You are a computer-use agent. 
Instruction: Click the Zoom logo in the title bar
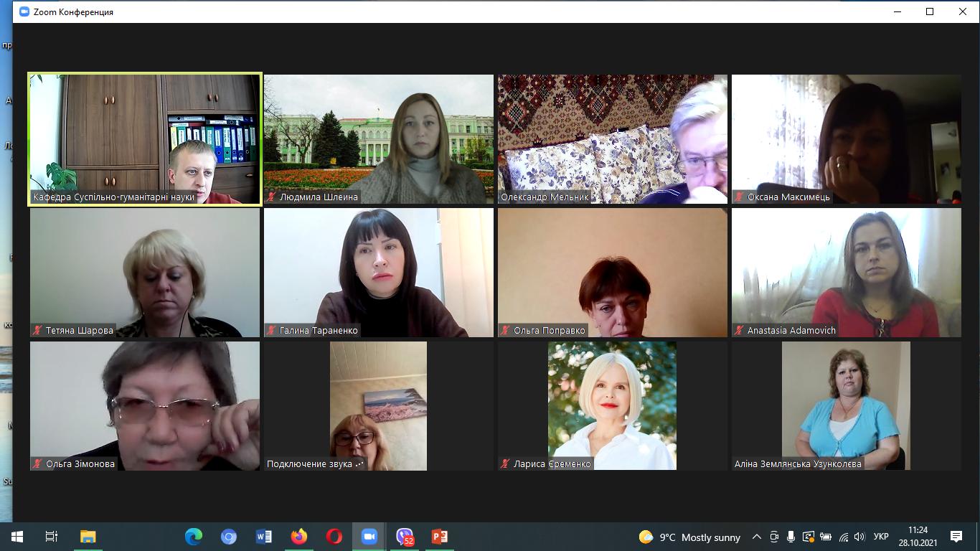click(24, 11)
